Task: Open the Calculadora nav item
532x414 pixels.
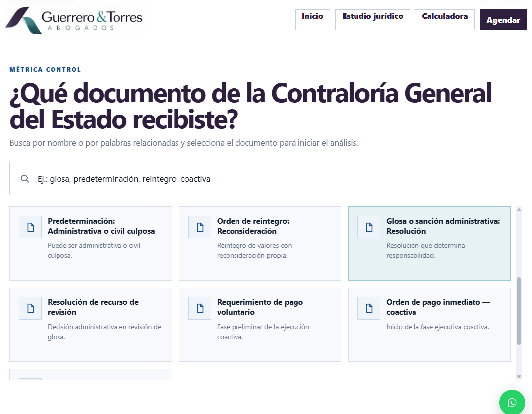Action: [x=445, y=20]
